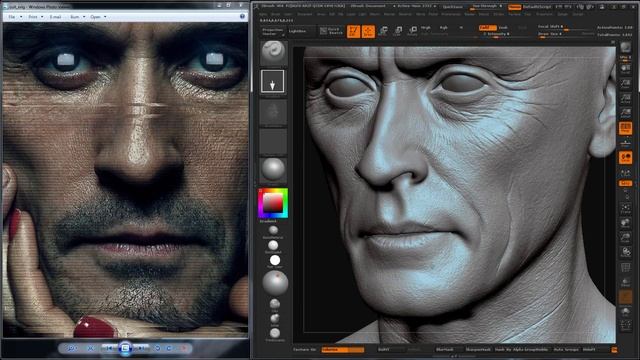
Task: Select the Scale tool in top shelf
Action: (x=398, y=31)
